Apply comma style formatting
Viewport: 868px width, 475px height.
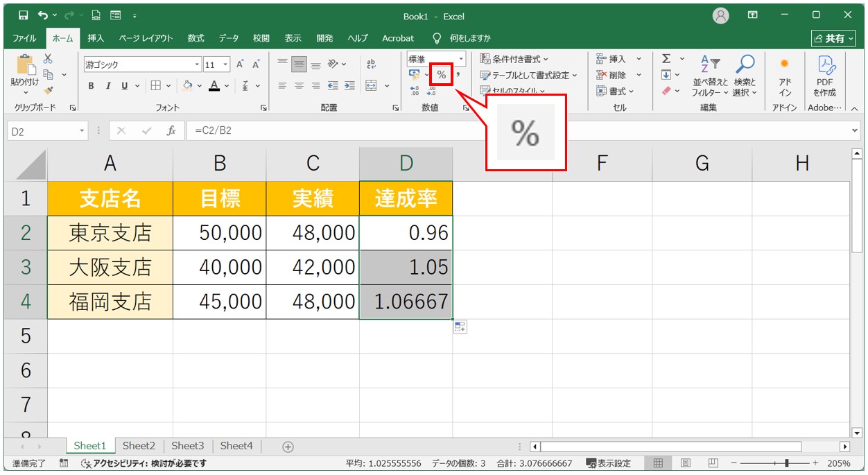click(x=458, y=75)
